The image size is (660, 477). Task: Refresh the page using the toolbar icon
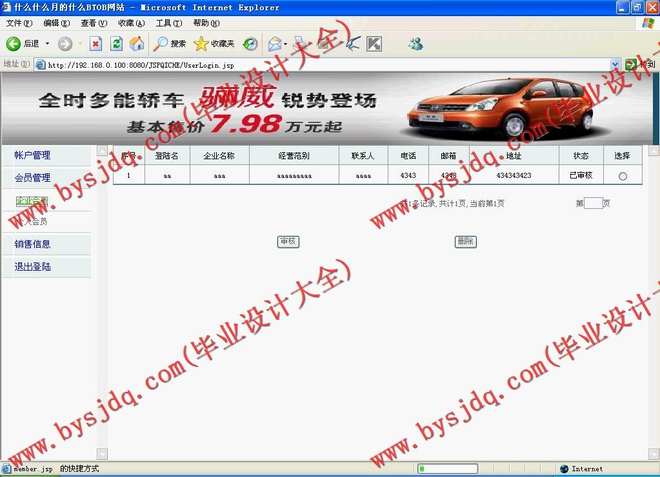(116, 44)
